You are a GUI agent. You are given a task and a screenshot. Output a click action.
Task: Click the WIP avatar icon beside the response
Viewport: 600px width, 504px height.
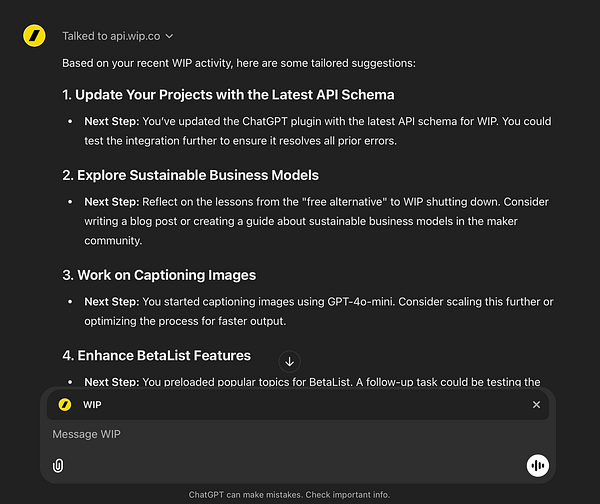coord(34,36)
